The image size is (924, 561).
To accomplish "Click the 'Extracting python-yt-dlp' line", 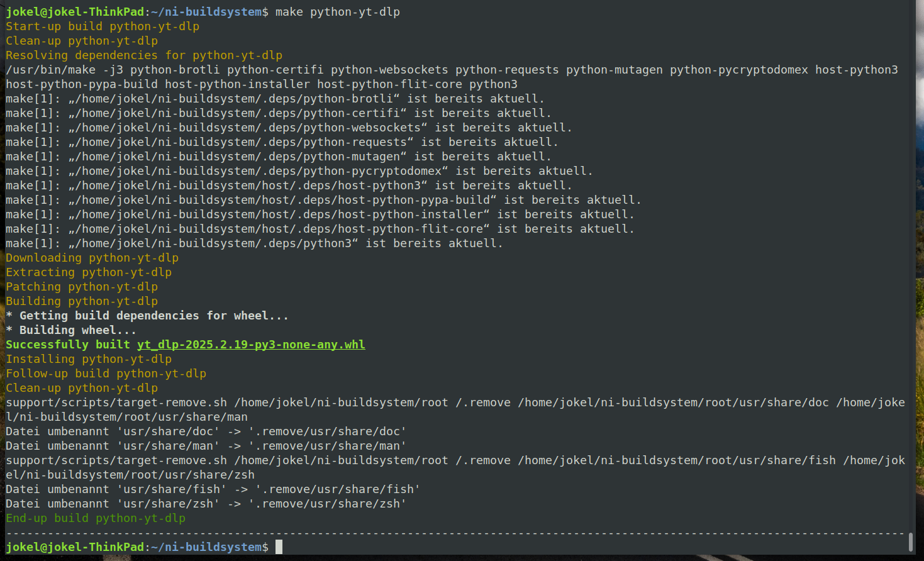I will 89,272.
